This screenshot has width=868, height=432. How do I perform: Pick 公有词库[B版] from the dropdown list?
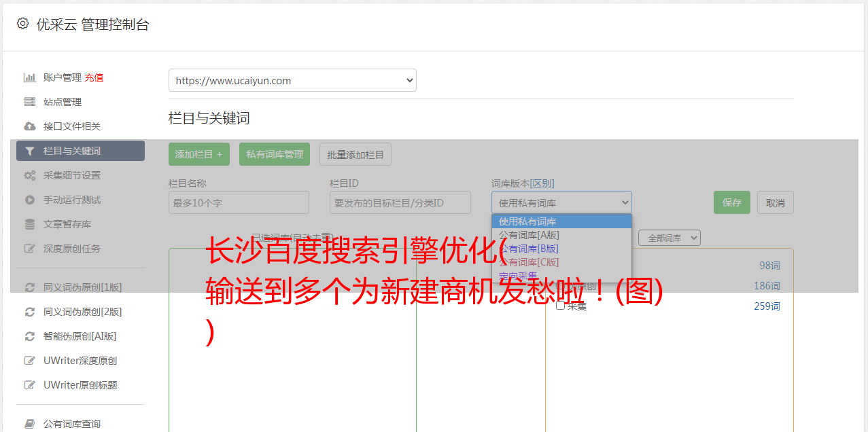click(x=561, y=249)
